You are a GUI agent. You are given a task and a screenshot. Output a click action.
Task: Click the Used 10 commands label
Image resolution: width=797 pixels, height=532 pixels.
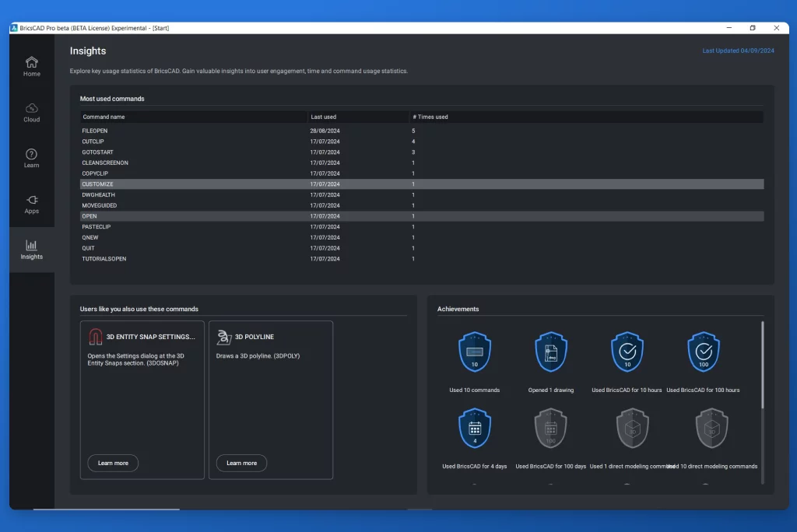[474, 390]
